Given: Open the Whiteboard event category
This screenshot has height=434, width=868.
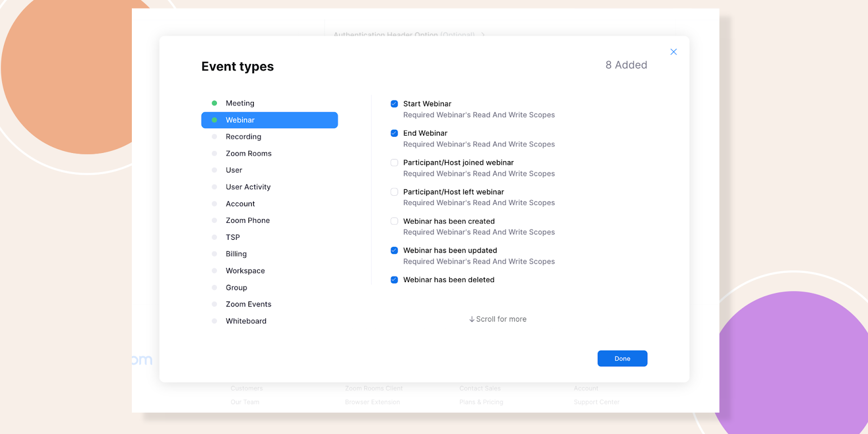Looking at the screenshot, I should 270,321.
